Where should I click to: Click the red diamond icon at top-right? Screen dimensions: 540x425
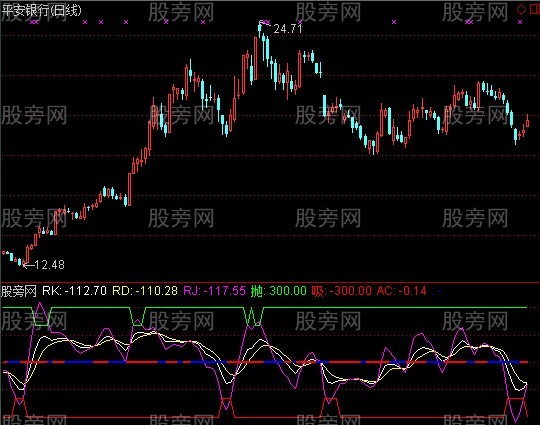[521, 9]
